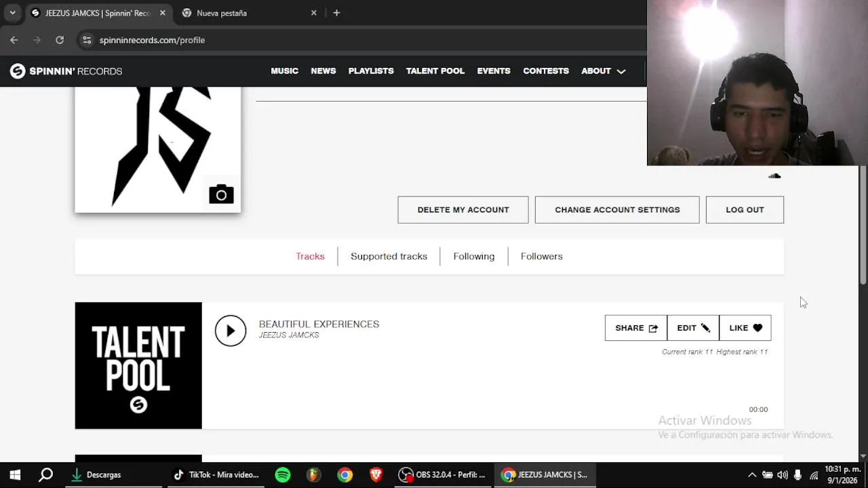Click the battery tray icon

768,475
